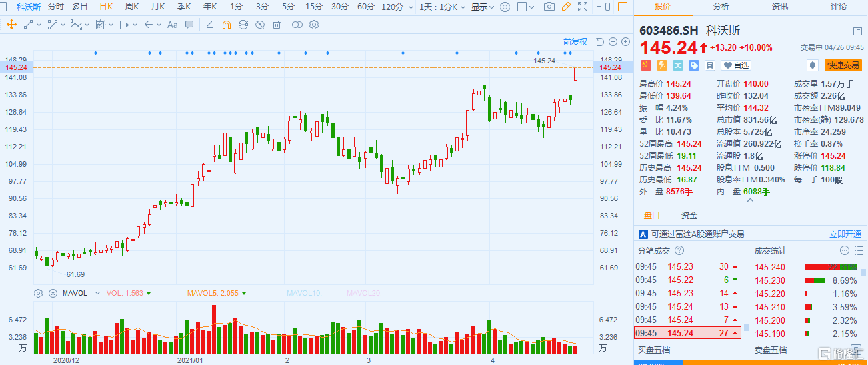Enter fullscreen chart mode

point(583,7)
